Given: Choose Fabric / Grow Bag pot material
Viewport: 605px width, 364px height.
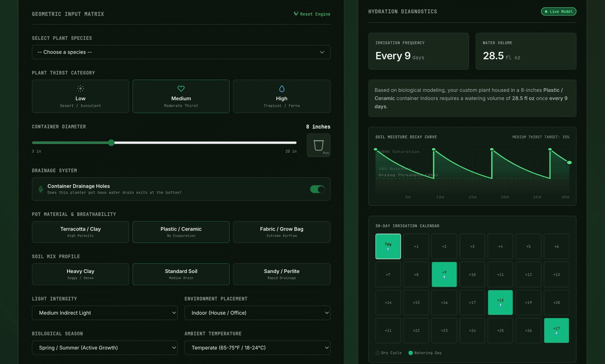Looking at the screenshot, I should (x=282, y=232).
